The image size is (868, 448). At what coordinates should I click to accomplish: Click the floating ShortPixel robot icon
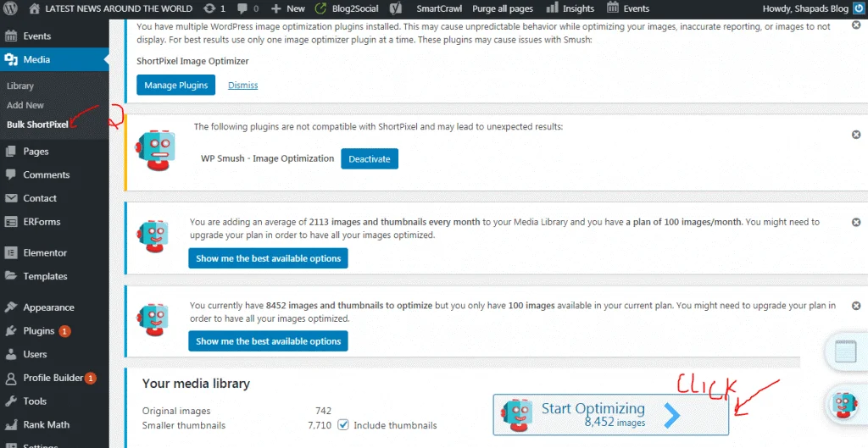845,402
